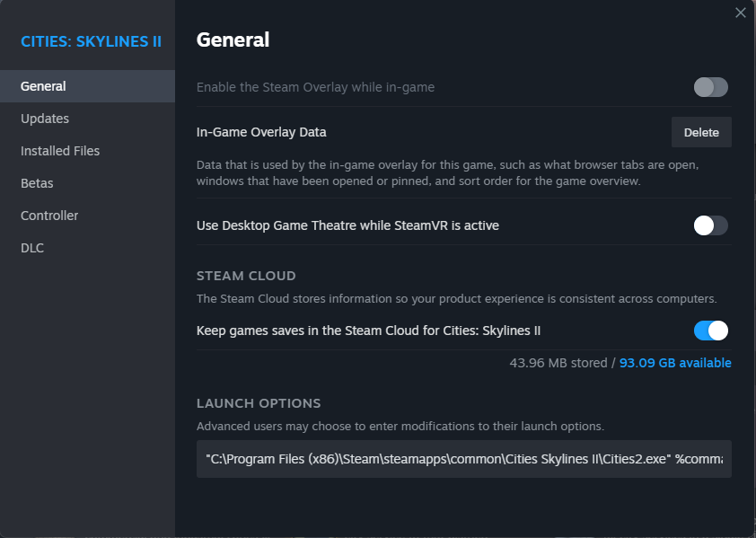Click the In-Game Overlay Data label
Image resolution: width=756 pixels, height=538 pixels.
click(x=261, y=132)
